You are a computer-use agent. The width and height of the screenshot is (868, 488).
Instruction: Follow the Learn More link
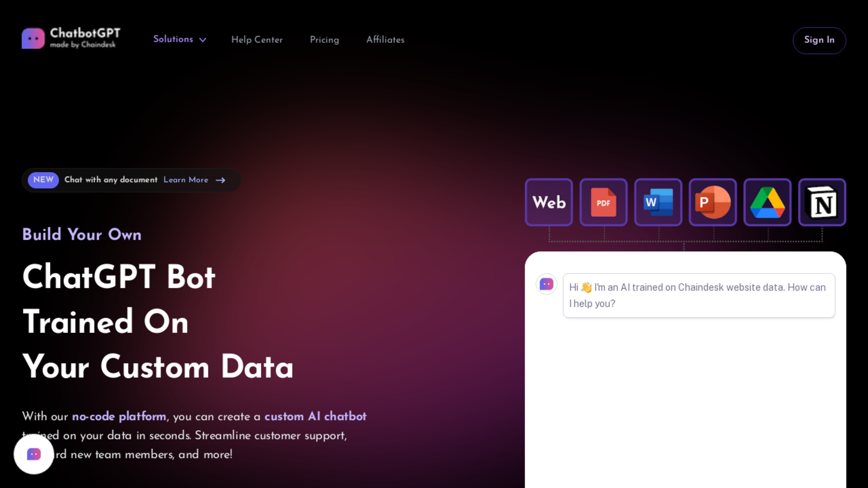(186, 180)
